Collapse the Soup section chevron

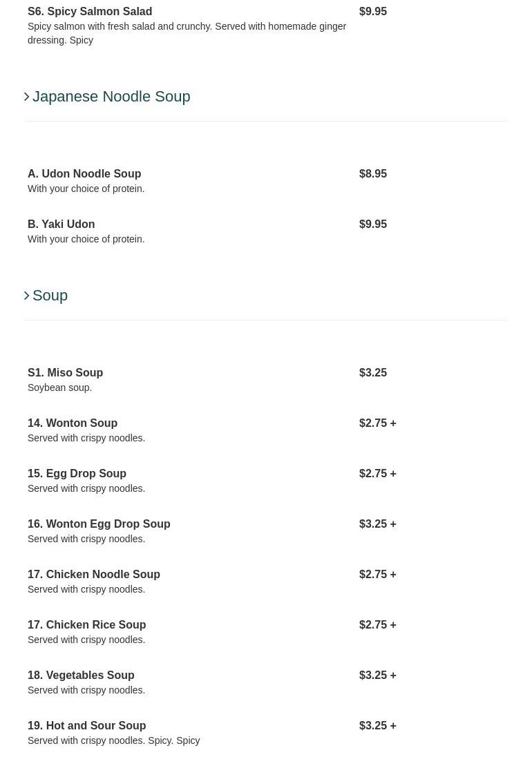point(27,296)
